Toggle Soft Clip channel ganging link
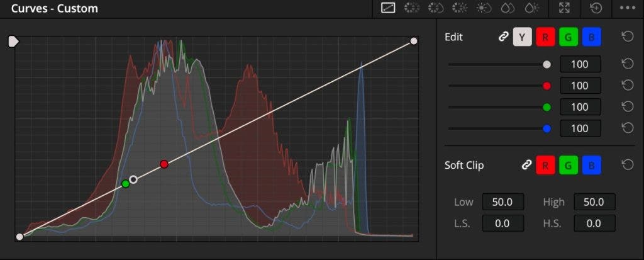 [x=526, y=166]
